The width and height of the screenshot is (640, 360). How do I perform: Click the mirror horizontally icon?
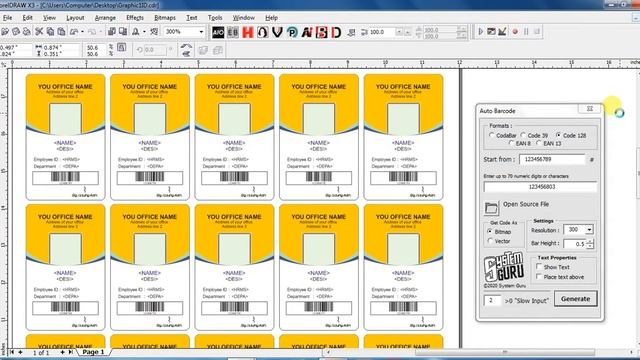click(x=186, y=47)
